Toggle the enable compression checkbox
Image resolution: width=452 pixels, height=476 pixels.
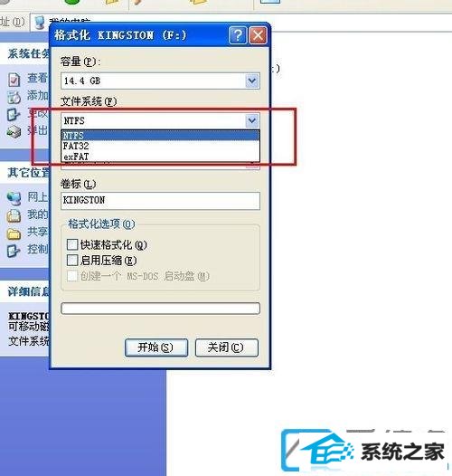[72, 260]
